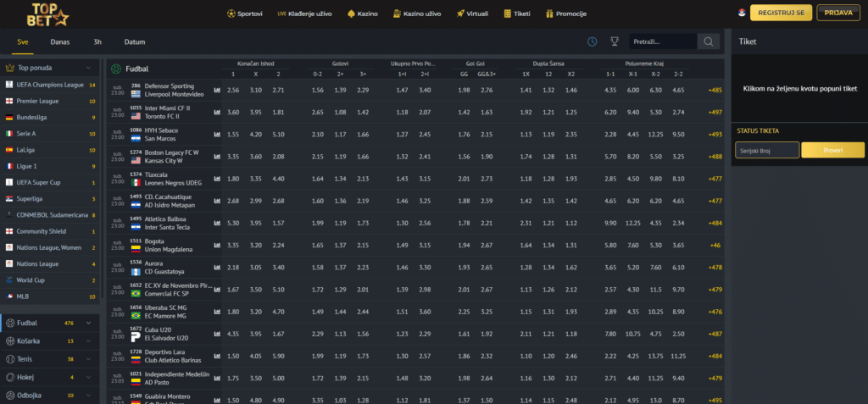868x404 pixels.
Task: Focus the Serijski Broj input field
Action: coord(767,150)
